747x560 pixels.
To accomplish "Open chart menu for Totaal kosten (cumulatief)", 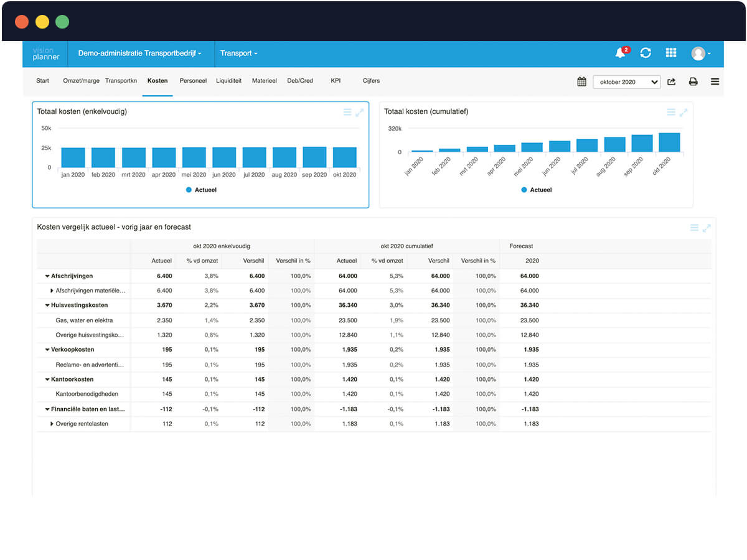I will click(x=671, y=113).
